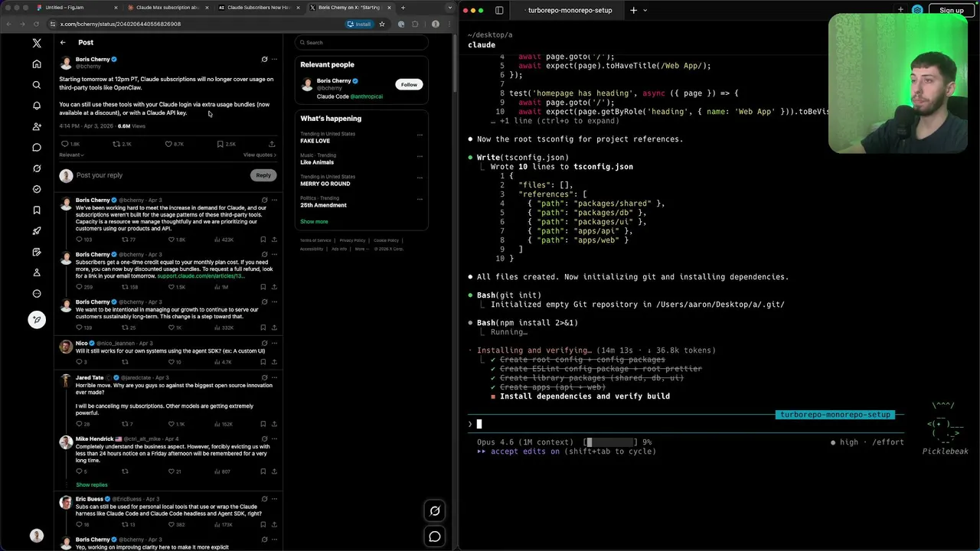Click Install button in address bar
Image resolution: width=980 pixels, height=551 pixels.
(359, 24)
